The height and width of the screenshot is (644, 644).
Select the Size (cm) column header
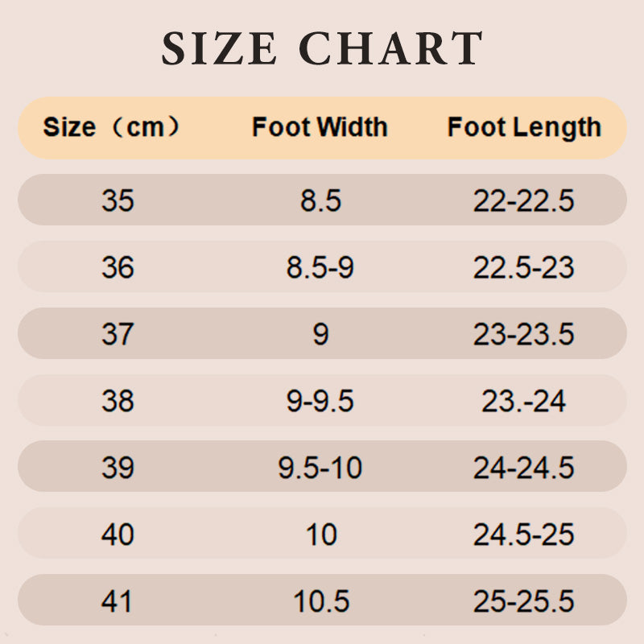click(x=111, y=127)
